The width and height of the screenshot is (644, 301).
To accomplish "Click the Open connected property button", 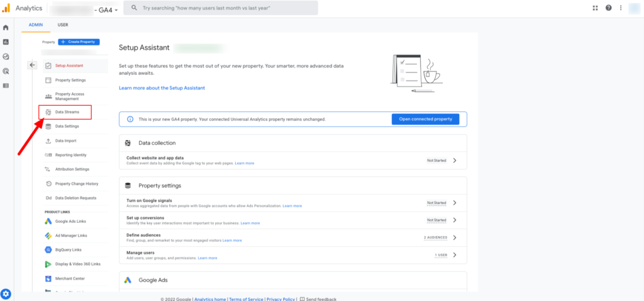I will (x=426, y=119).
